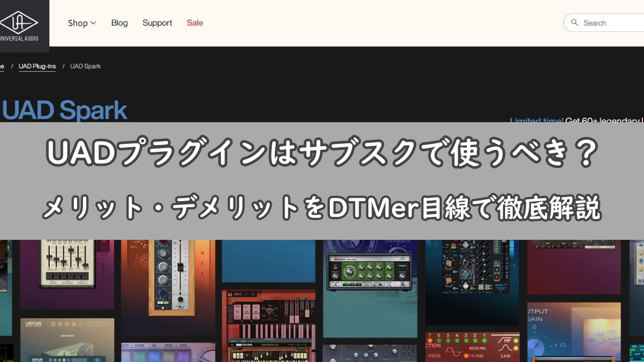Click the large UAD Spark heading
The width and height of the screenshot is (644, 362).
click(x=64, y=111)
